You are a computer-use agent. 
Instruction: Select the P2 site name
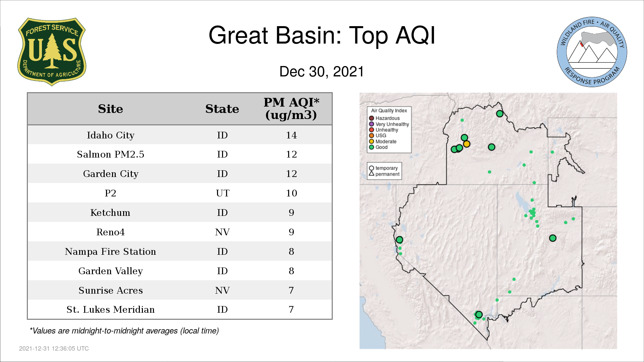point(110,193)
